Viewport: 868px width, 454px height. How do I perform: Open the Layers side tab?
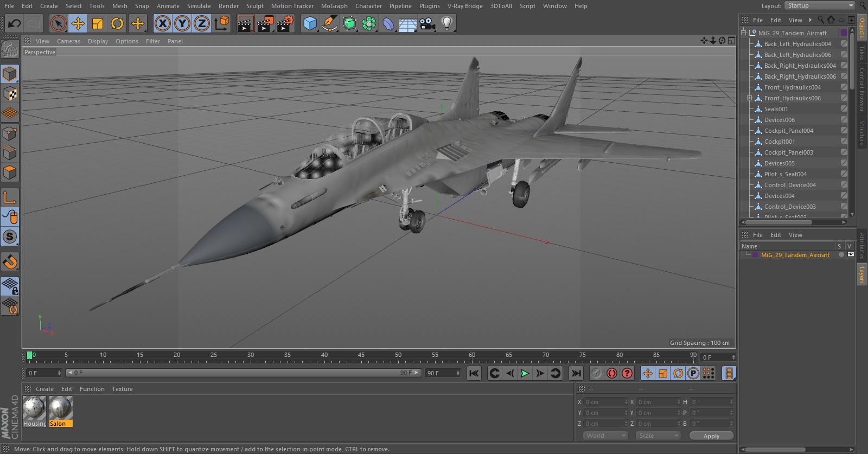pyautogui.click(x=862, y=274)
